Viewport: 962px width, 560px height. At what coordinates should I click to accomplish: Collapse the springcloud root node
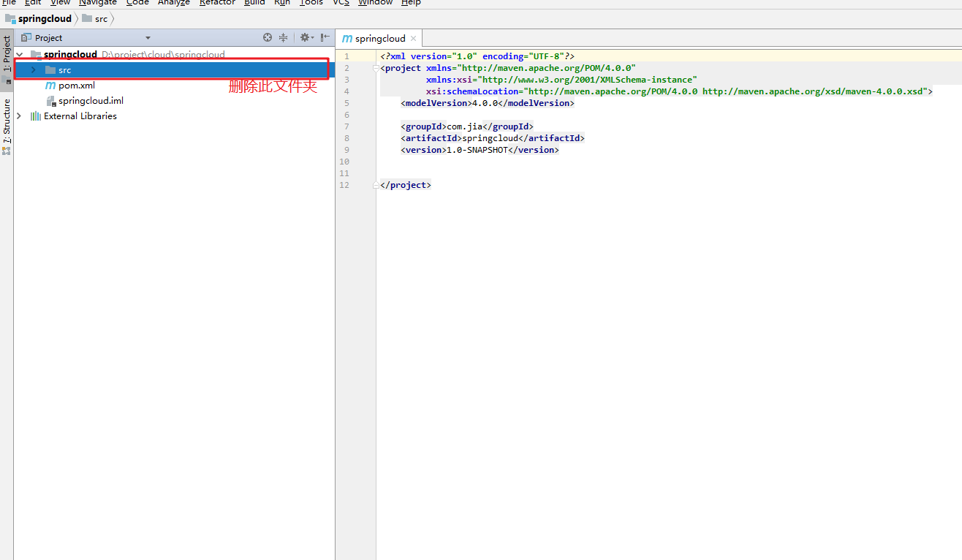(x=19, y=54)
